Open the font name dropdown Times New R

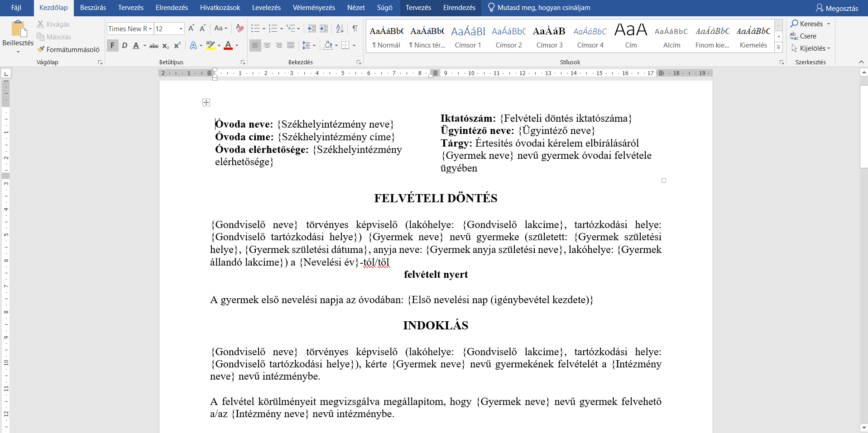[150, 29]
